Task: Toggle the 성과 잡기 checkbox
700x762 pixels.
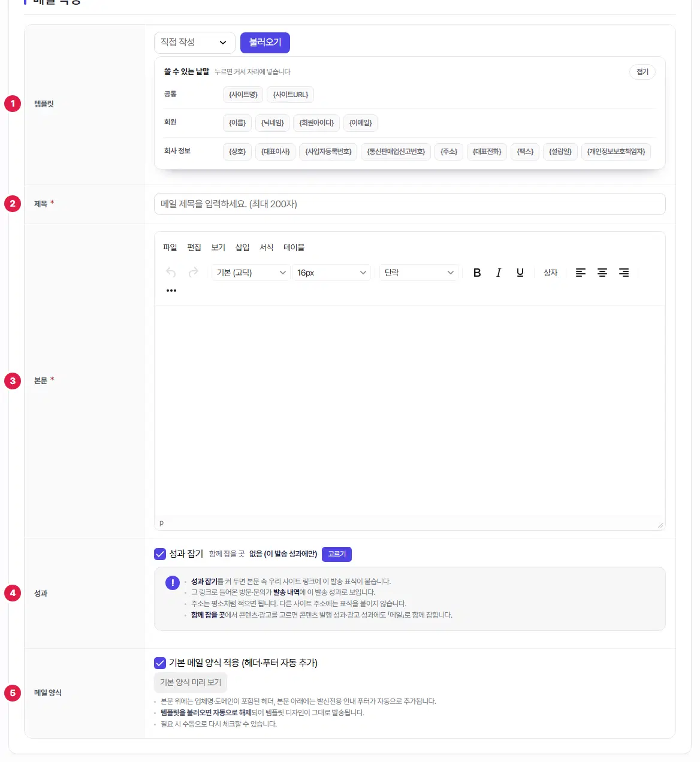Action: point(160,554)
